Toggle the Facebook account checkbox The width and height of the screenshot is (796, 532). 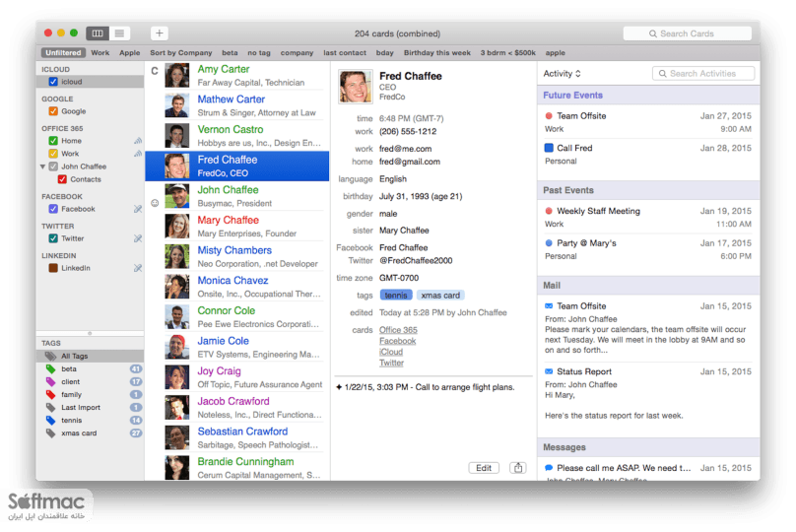click(x=53, y=209)
